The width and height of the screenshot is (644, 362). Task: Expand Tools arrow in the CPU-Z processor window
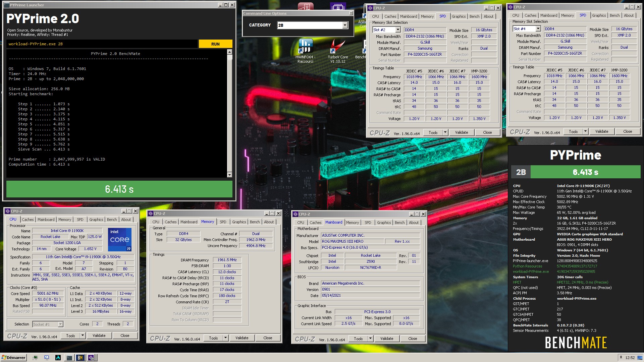(x=83, y=336)
